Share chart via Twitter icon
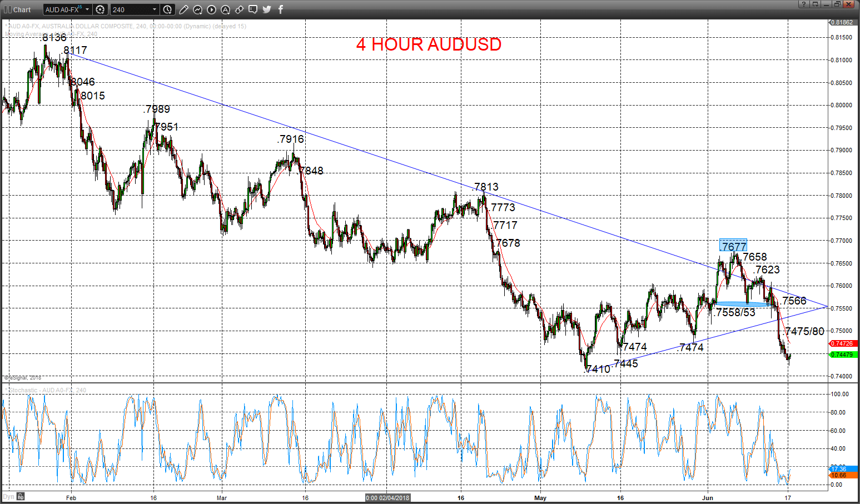This screenshot has width=860, height=504. point(267,9)
